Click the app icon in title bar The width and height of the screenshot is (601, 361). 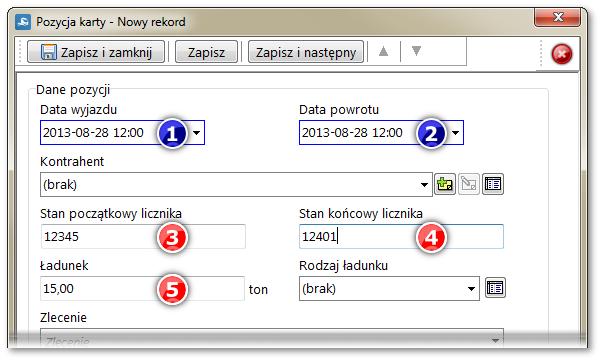[23, 22]
